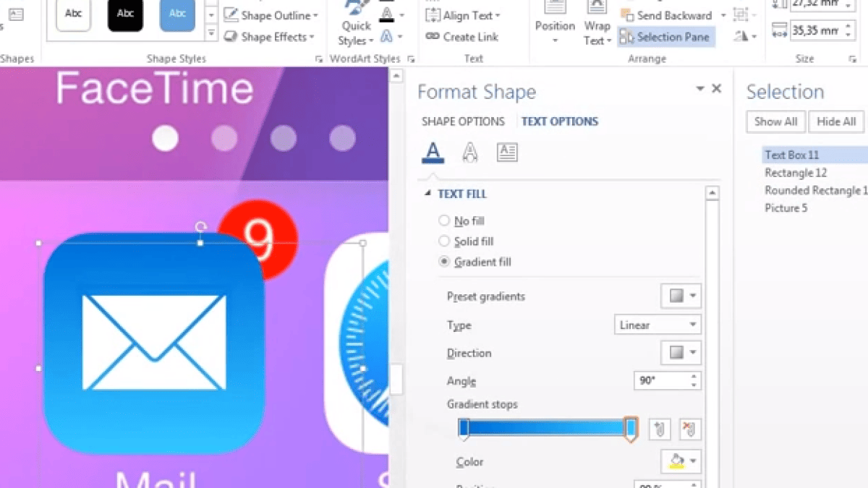Open the gradient Type combo box
Image resolution: width=868 pixels, height=488 pixels.
pos(658,325)
